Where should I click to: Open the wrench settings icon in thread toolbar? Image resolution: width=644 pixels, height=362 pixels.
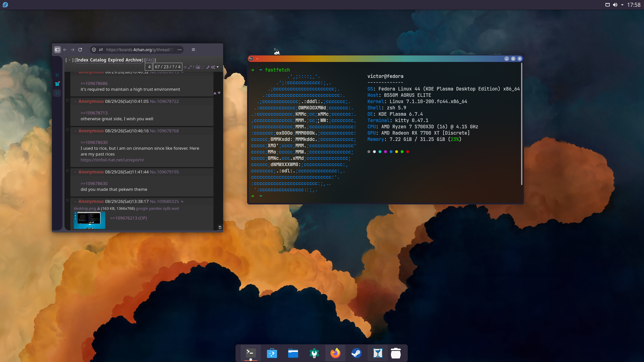(208, 67)
